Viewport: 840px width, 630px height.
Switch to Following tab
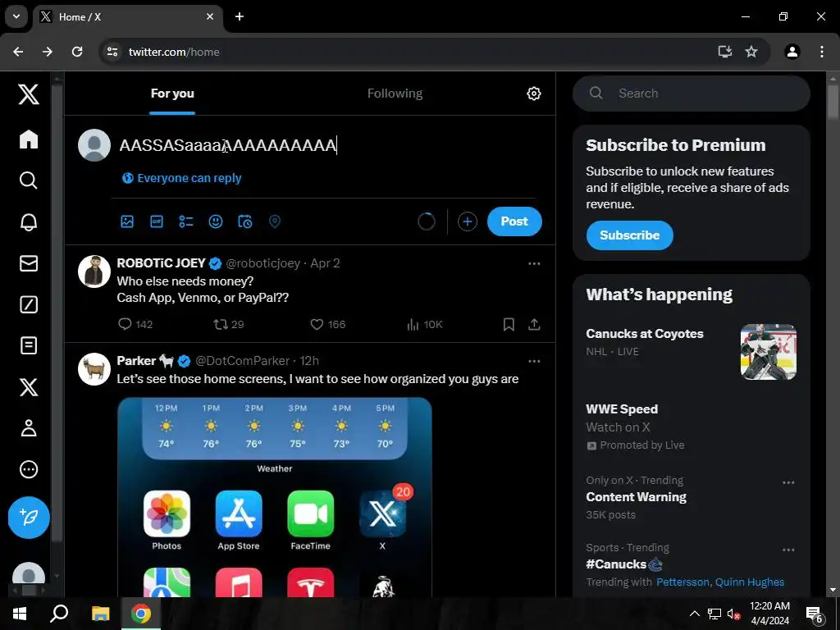point(395,94)
